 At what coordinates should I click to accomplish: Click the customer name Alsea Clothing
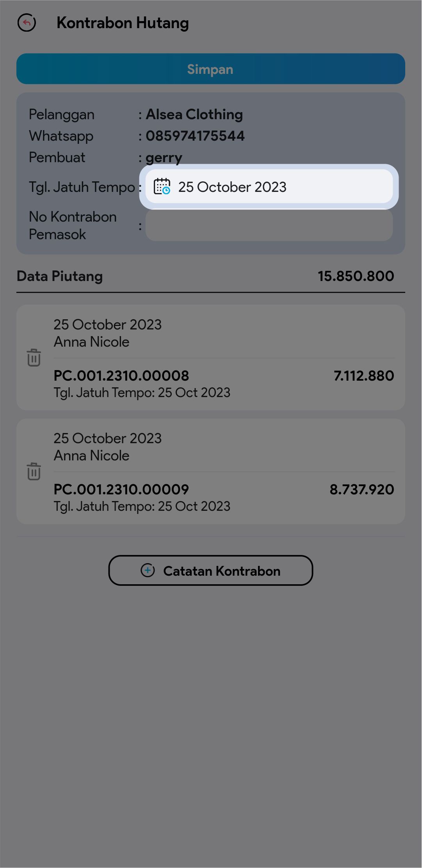point(194,115)
